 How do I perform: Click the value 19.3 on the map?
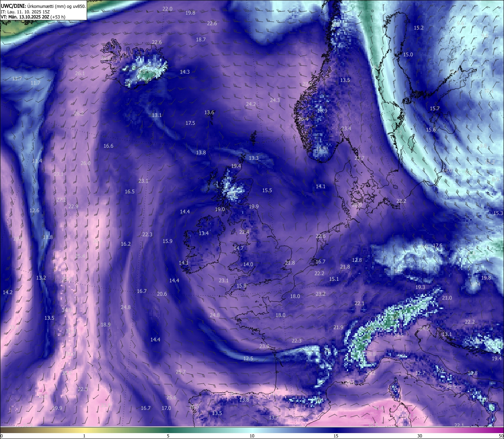420,287
